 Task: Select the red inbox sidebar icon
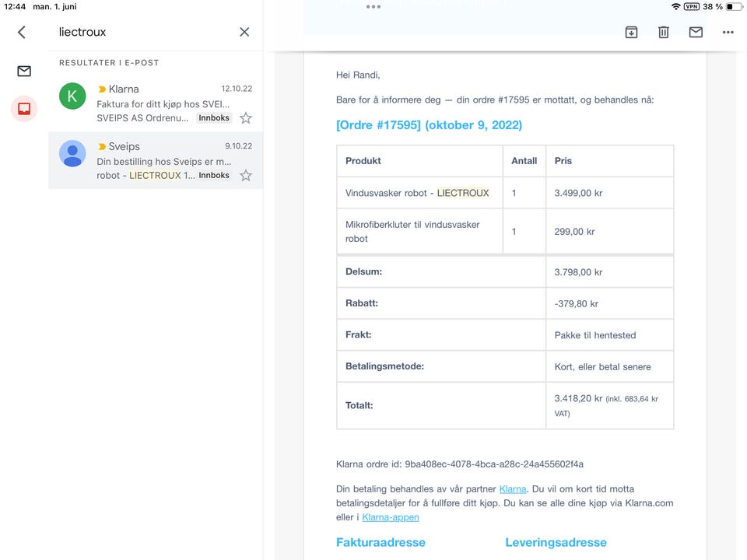point(24,109)
